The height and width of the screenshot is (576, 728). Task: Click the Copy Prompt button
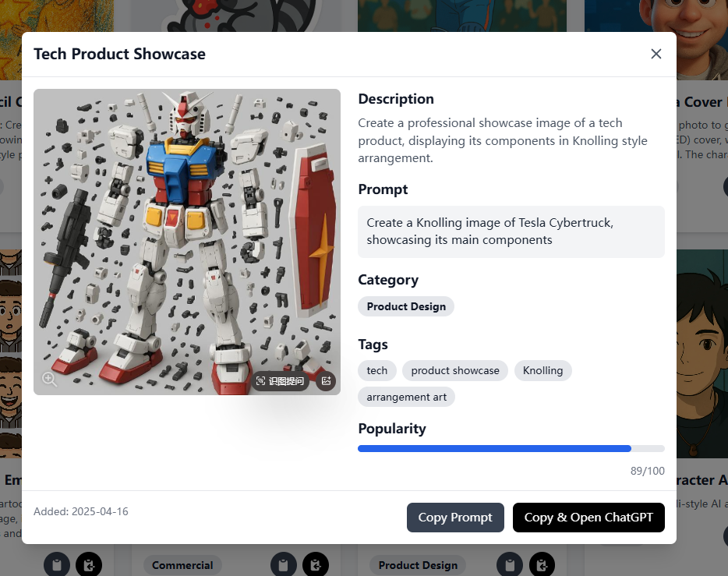[x=455, y=517]
